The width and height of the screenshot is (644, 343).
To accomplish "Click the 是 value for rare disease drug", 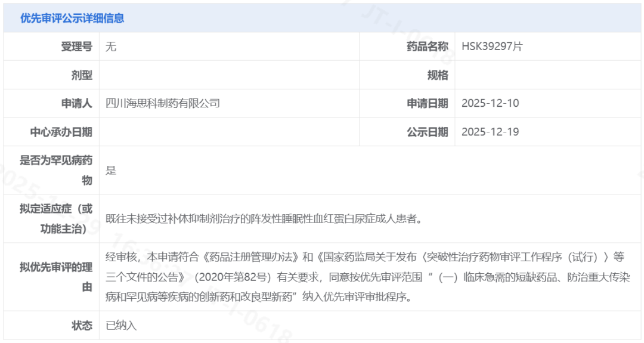I will 111,170.
